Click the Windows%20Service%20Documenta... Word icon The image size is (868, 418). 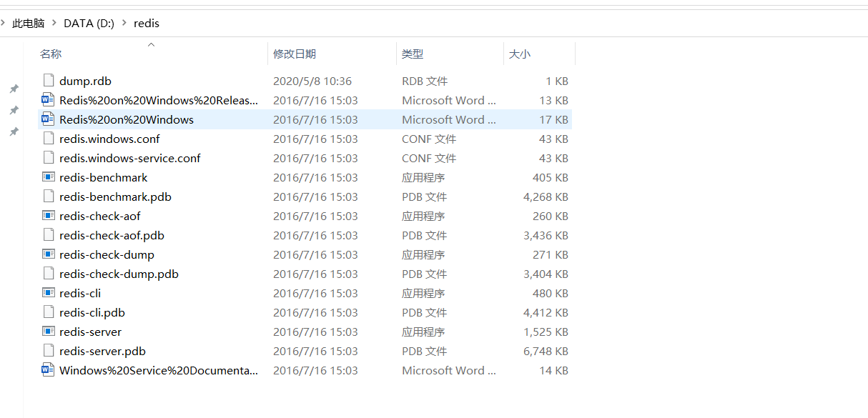point(49,370)
